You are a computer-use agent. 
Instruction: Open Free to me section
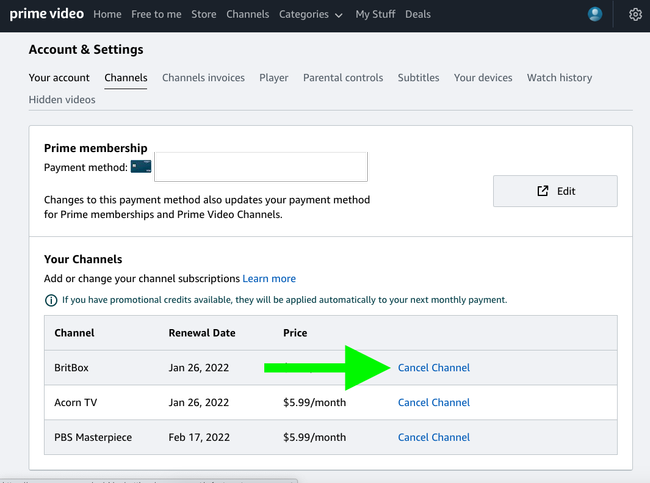click(156, 15)
